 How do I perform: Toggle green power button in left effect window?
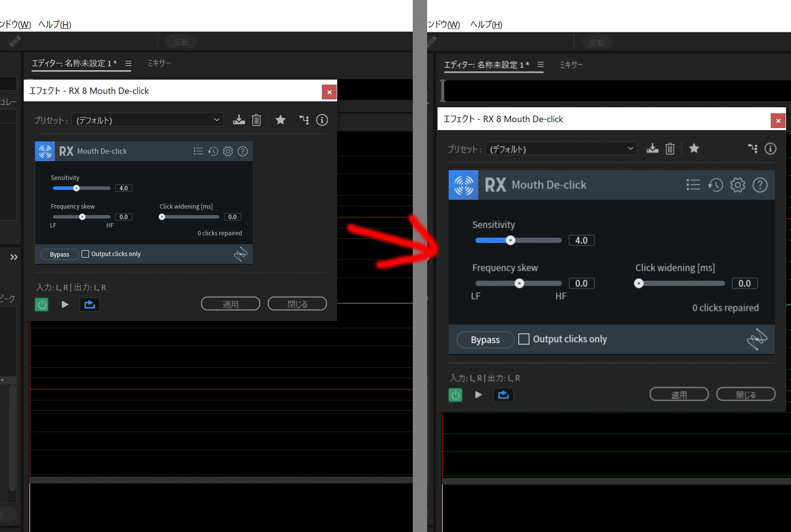tap(42, 305)
